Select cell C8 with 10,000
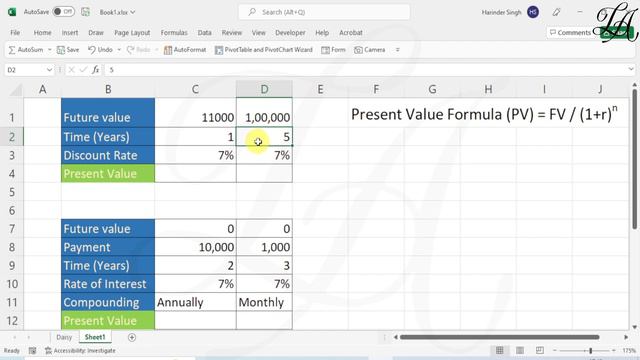Screen dimensions: 640x360 (195, 247)
